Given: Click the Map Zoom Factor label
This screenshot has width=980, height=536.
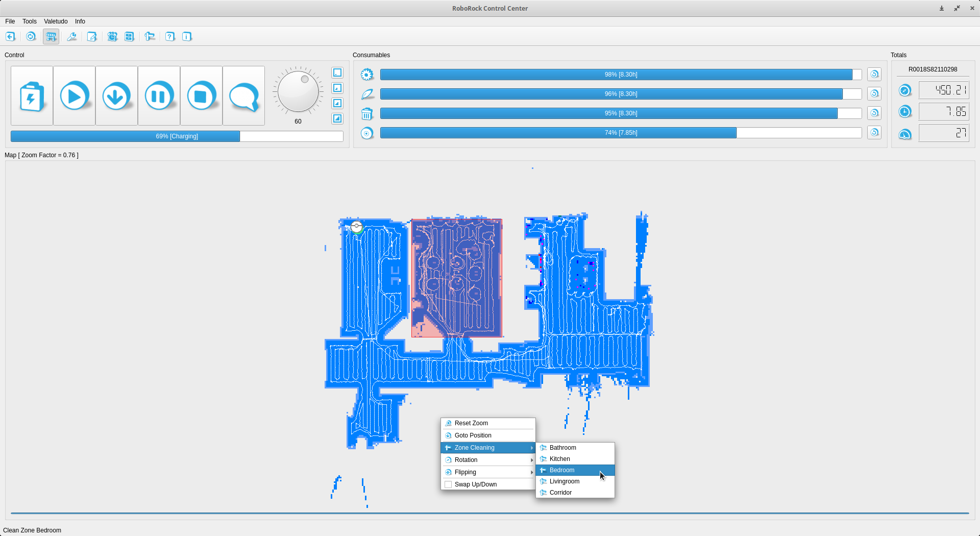Looking at the screenshot, I should click(42, 155).
